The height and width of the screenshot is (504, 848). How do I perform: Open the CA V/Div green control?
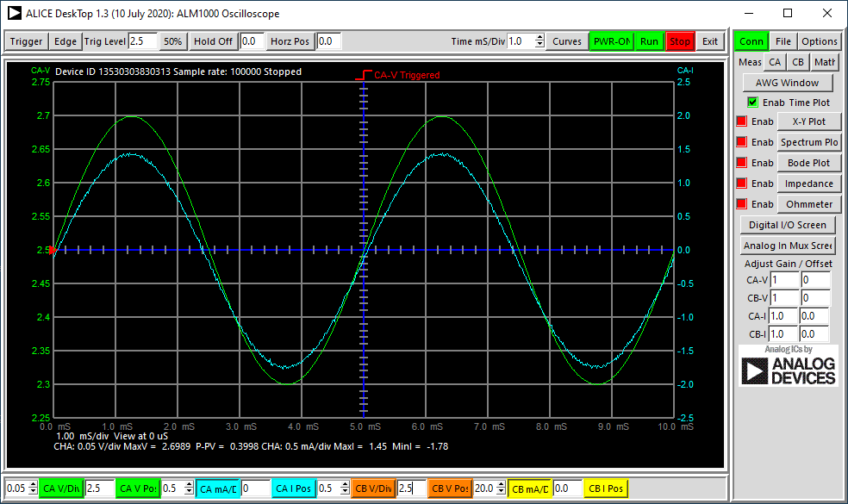click(61, 487)
